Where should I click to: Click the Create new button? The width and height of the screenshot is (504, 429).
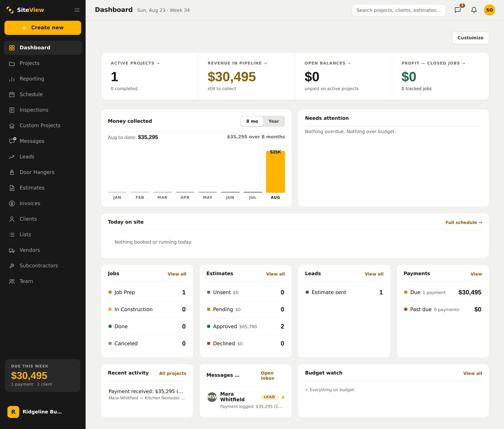[43, 28]
